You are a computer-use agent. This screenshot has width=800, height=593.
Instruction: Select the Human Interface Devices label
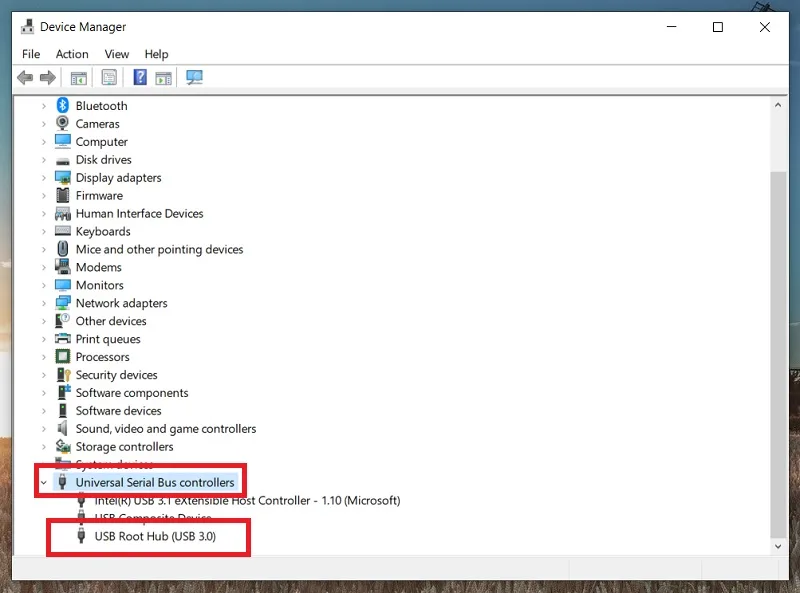(139, 214)
